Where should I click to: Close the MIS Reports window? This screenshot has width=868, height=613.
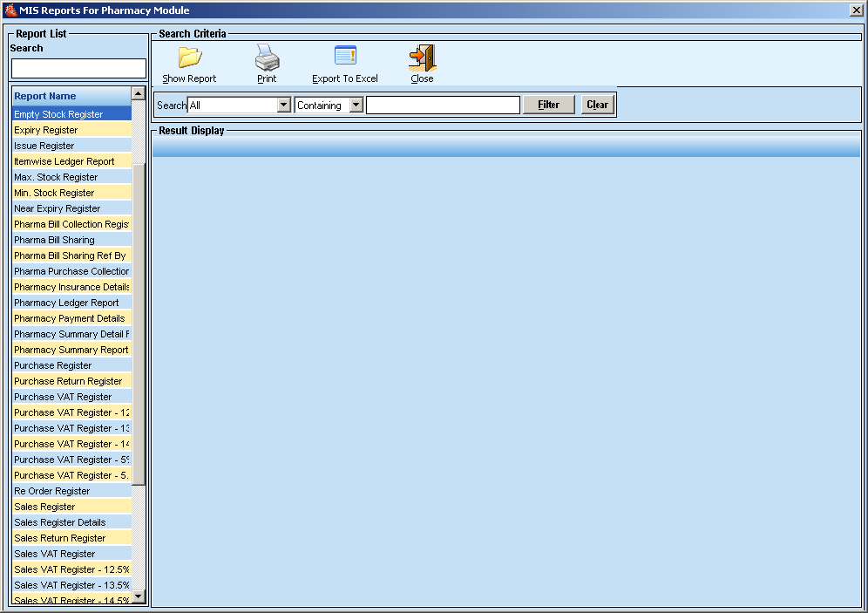856,10
